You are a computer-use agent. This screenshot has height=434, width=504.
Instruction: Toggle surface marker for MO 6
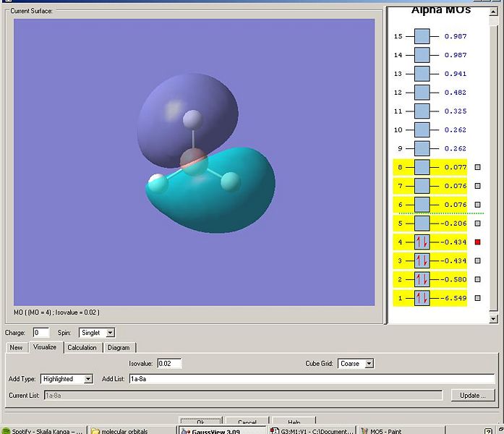coord(478,205)
